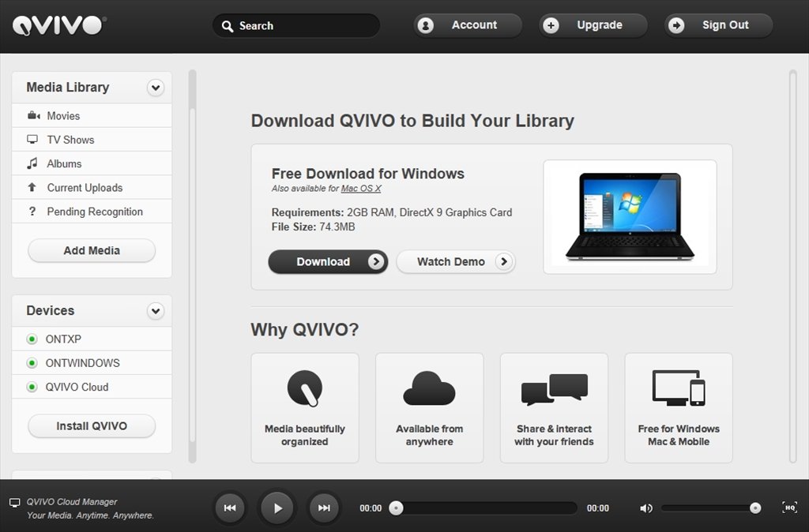The image size is (809, 532).
Task: Click the Download button arrow icon
Action: pyautogui.click(x=376, y=262)
